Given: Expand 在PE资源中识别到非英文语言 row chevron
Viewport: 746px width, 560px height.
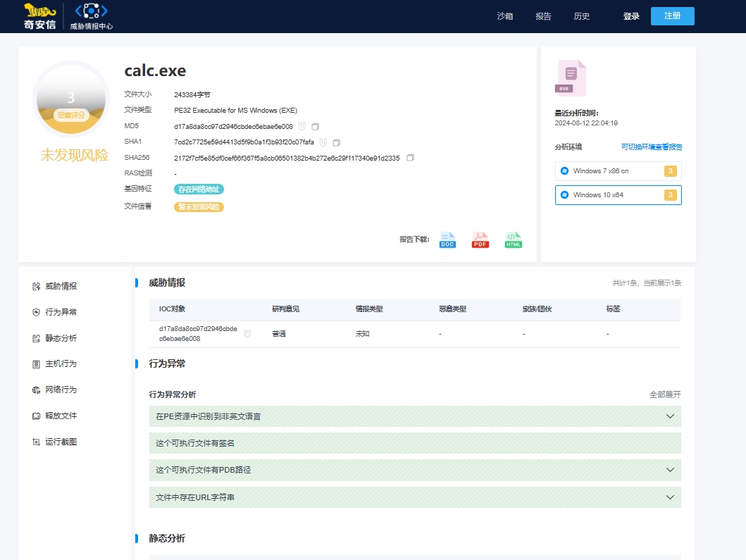Looking at the screenshot, I should pyautogui.click(x=670, y=416).
